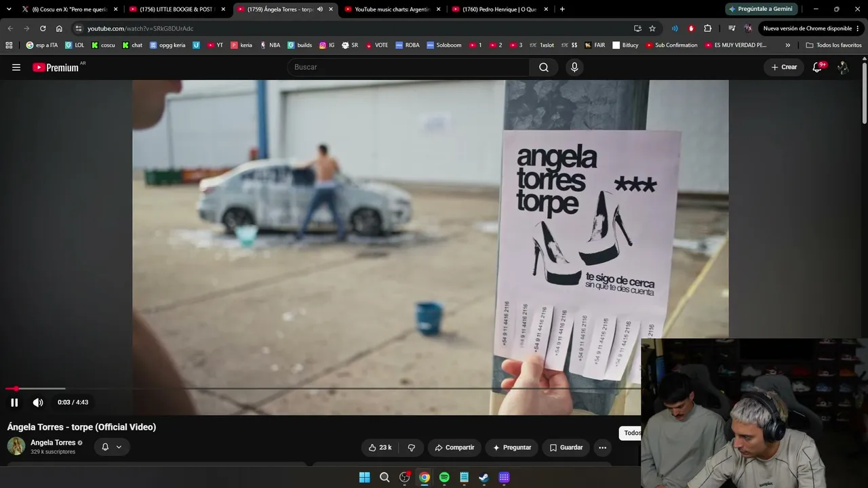Screen dimensions: 868x488
Task: Open the Chrome extensions puzzle icon
Action: click(708, 28)
